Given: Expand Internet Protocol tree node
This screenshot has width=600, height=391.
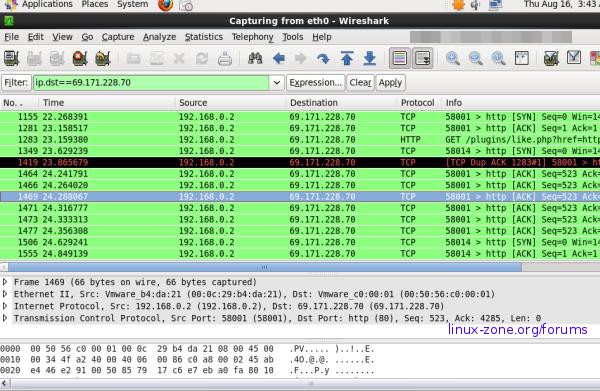Looking at the screenshot, I should (x=5, y=306).
